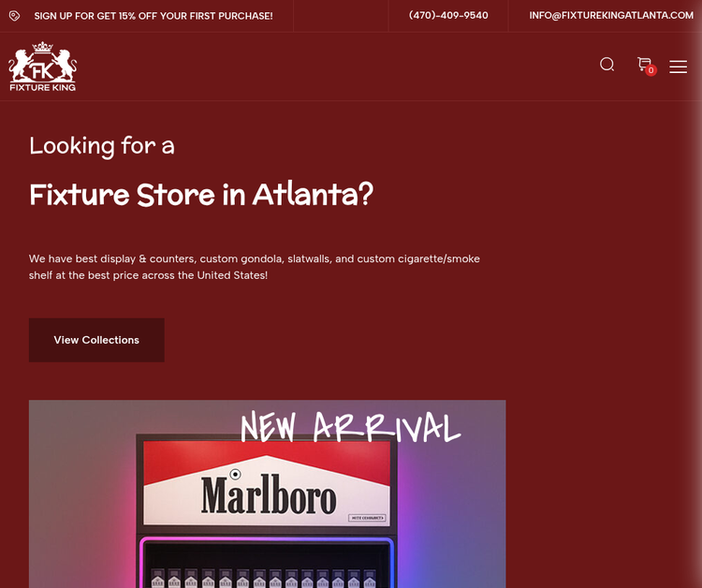Viewport: 702px width, 588px height.
Task: Click the discount tag icon
Action: pos(14,16)
